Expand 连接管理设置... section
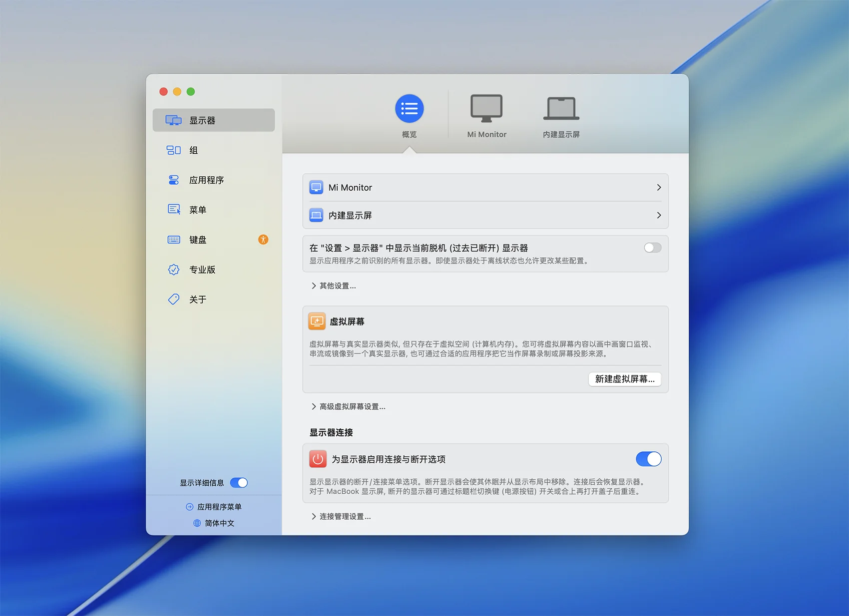The image size is (849, 616). click(341, 517)
